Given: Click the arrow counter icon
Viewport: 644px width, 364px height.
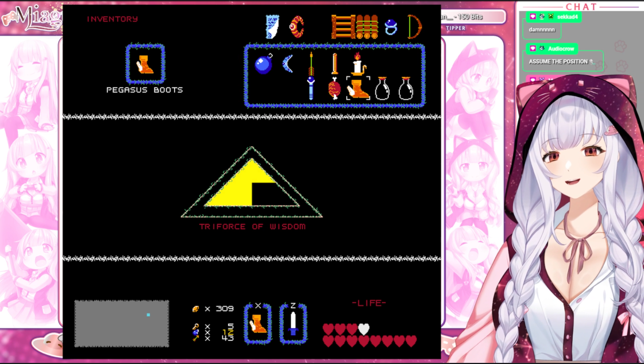Looking at the screenshot, I should coord(196,338).
